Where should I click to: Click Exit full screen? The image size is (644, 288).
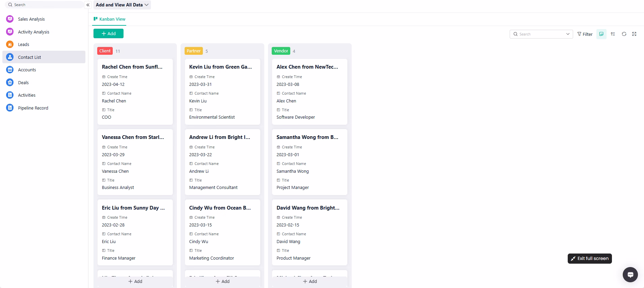point(589,259)
